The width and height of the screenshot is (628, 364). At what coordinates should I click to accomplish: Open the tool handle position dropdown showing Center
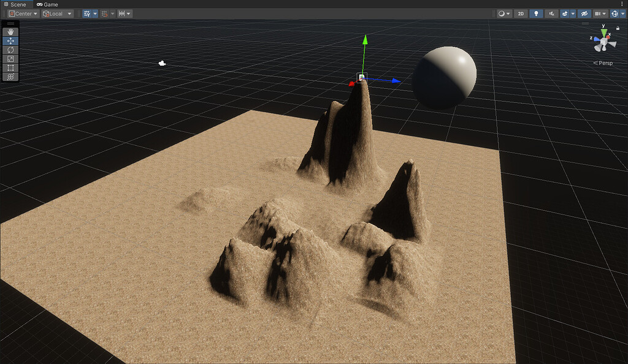coord(21,13)
